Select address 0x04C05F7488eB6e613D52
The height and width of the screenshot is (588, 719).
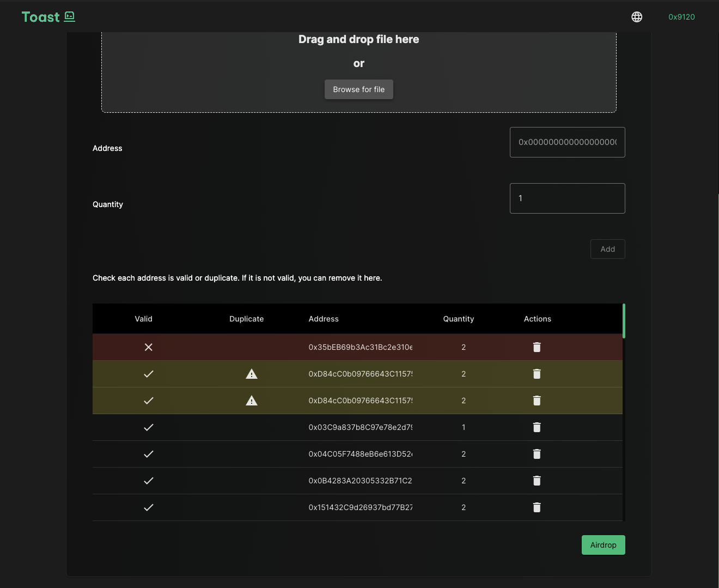tap(361, 454)
